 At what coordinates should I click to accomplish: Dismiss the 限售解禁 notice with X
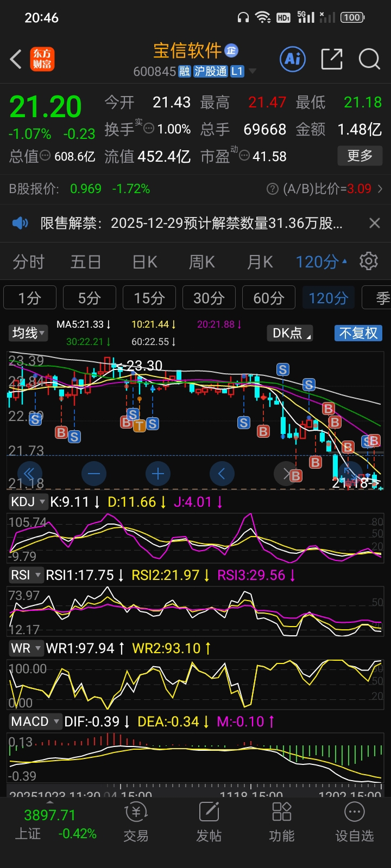375,223
